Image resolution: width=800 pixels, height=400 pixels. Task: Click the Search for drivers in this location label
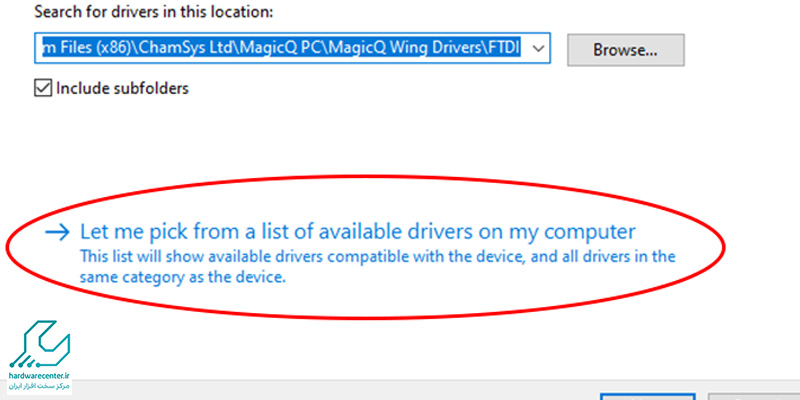point(154,12)
